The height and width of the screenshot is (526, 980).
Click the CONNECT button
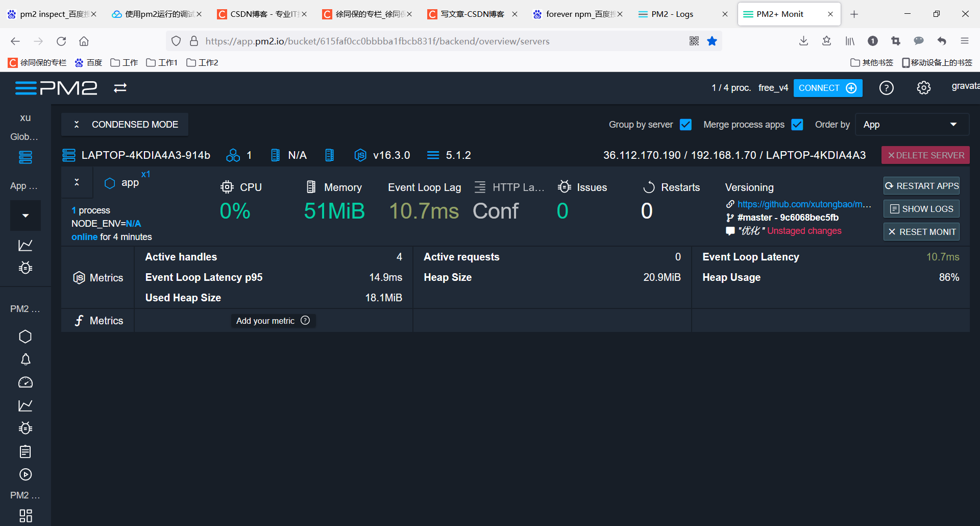828,88
